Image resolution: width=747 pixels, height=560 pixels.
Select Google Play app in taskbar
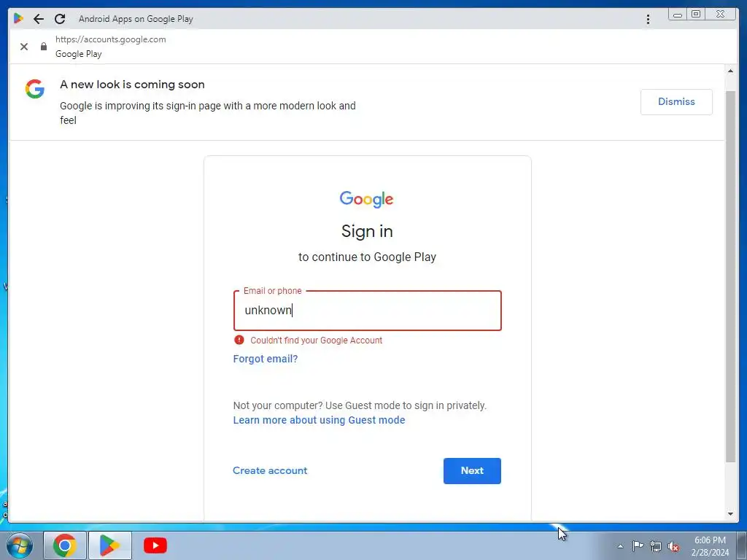[109, 545]
